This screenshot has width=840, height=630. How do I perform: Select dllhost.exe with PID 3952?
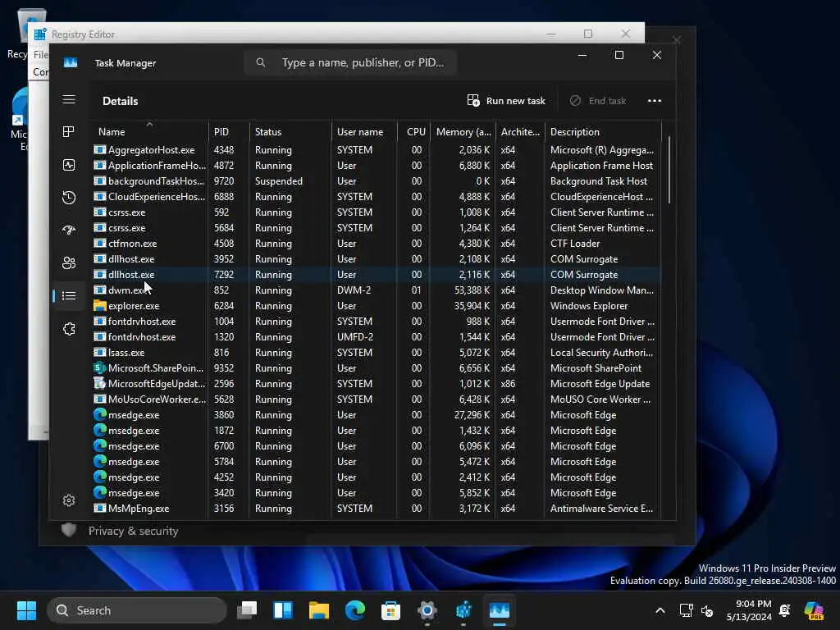376,258
